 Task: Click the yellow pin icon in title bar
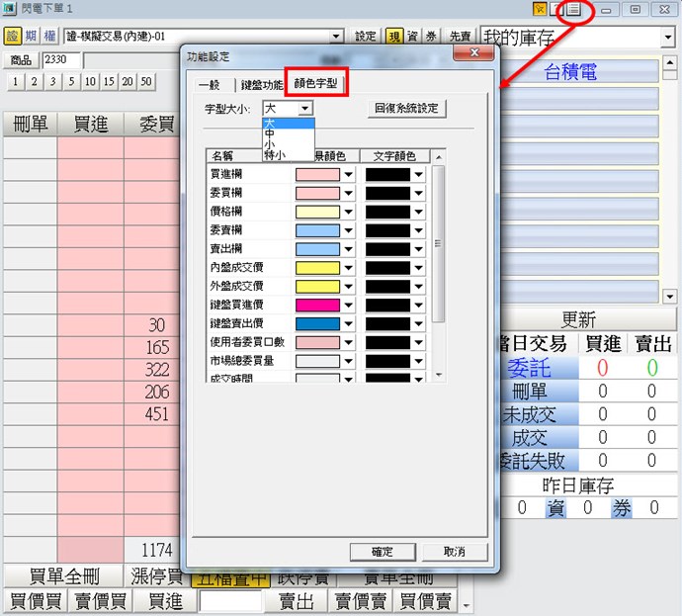(540, 9)
